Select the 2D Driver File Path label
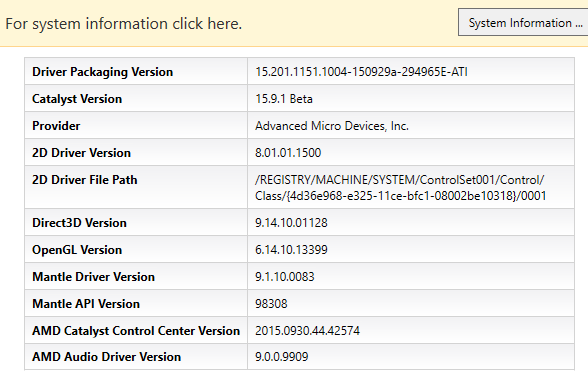 click(84, 180)
